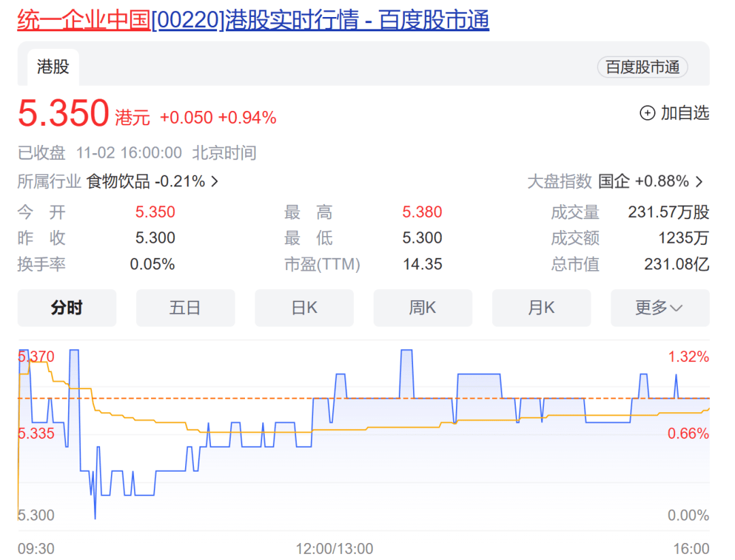This screenshot has width=735, height=560.
Task: Switch to the 分时 chart tab
Action: 67,308
